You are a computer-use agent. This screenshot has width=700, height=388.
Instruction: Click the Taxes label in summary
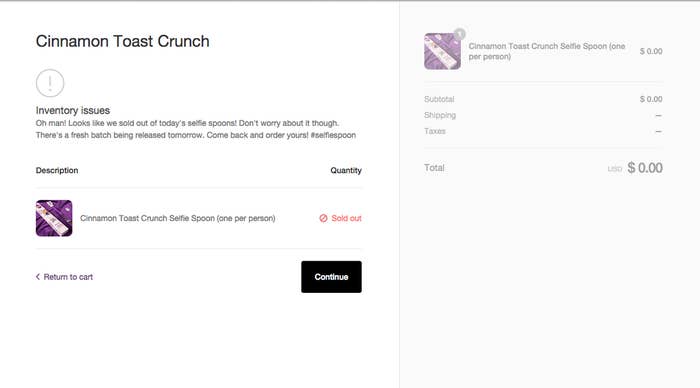click(435, 131)
